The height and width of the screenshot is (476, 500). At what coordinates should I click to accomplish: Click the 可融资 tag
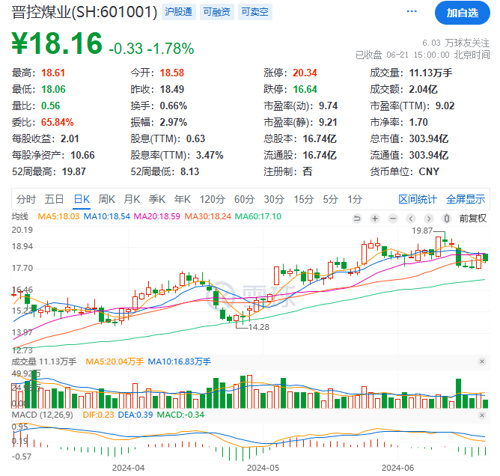click(x=217, y=12)
